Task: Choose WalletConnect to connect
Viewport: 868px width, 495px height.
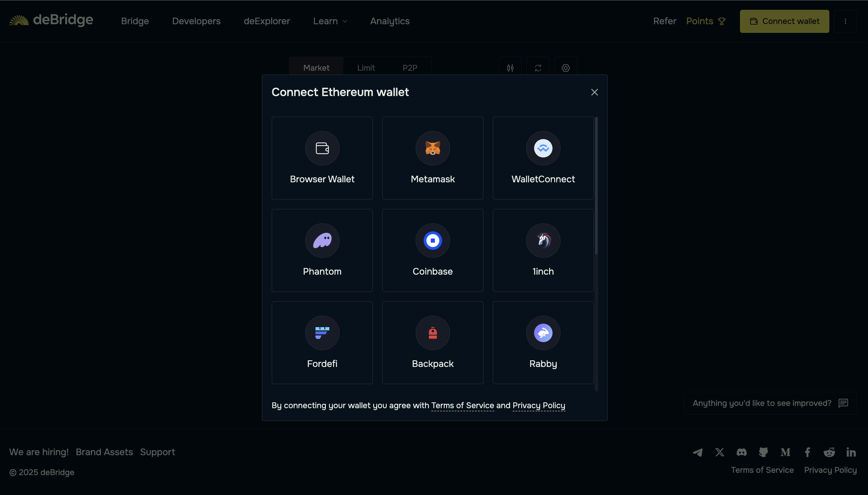Action: pyautogui.click(x=543, y=158)
